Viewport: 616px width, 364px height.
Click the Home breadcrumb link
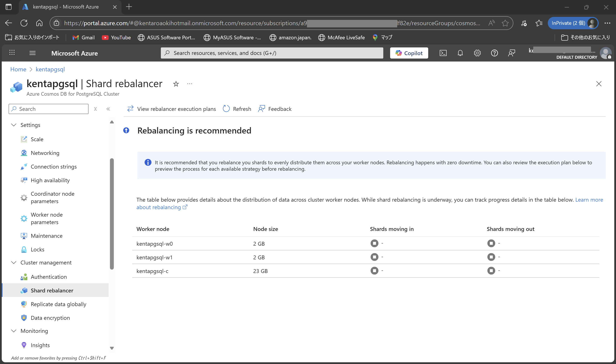[18, 69]
